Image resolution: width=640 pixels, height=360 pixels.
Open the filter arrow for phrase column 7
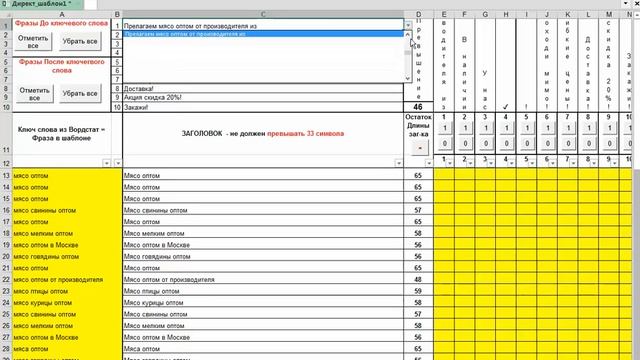pos(573,163)
